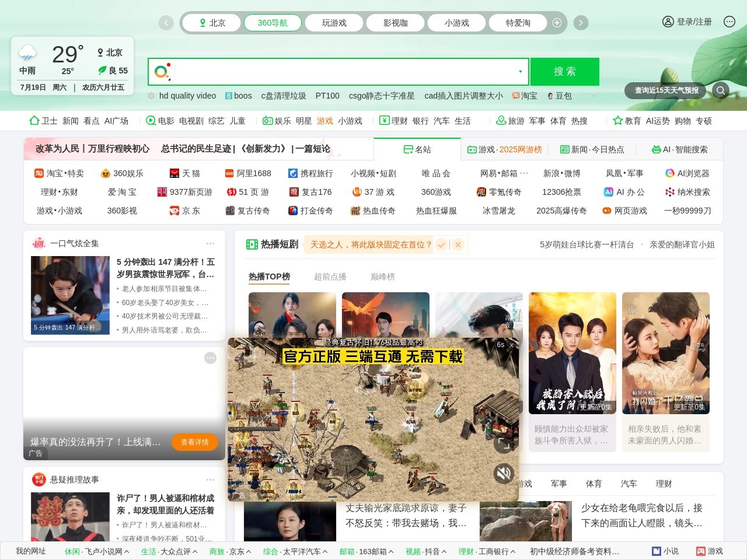Viewport: 747px width, 560px height.
Task: Click the left arrow in the top tab bar
Action: click(166, 23)
